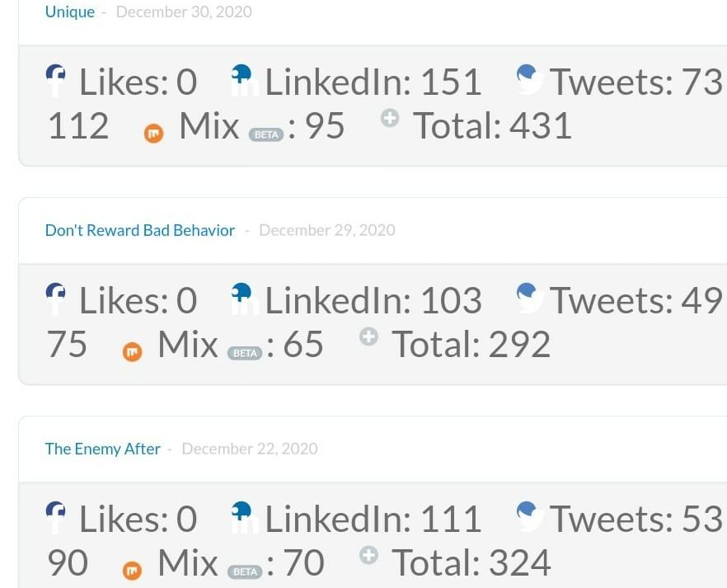Open the "Don't Reward Bad Behavior" post link

[x=140, y=230]
